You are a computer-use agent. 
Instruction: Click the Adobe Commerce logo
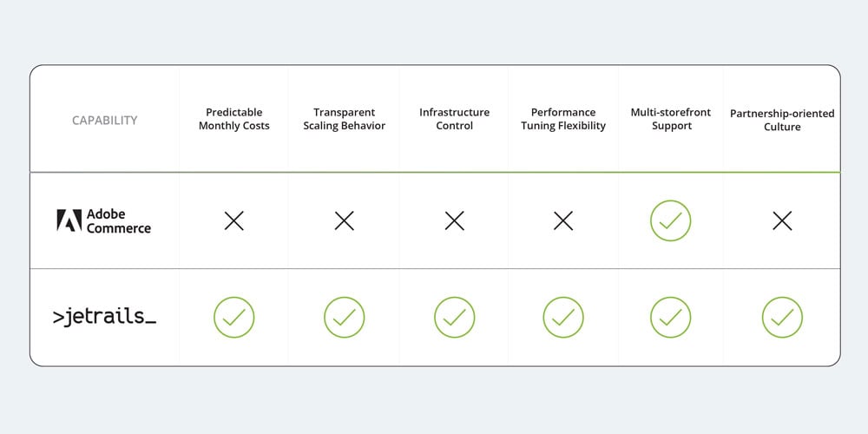104,221
